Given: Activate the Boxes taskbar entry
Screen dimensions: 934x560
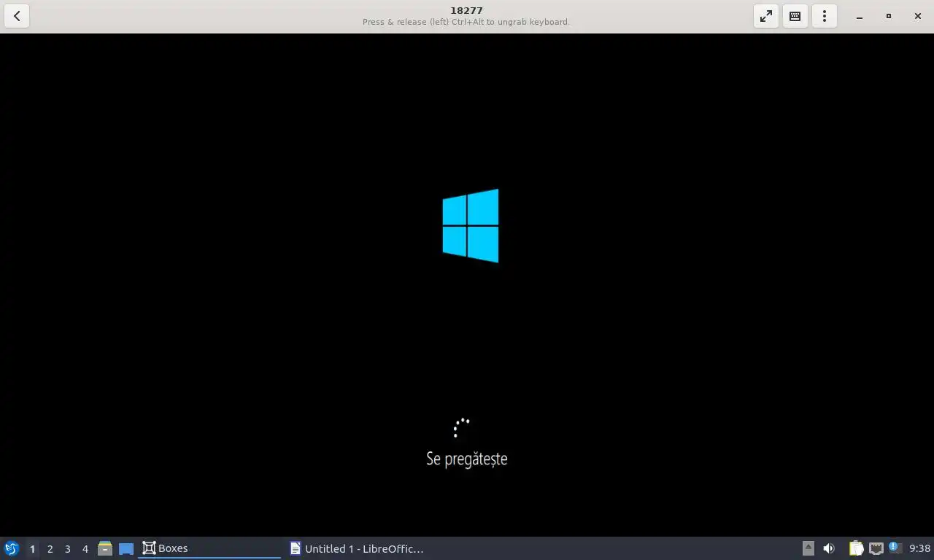Looking at the screenshot, I should click(209, 548).
